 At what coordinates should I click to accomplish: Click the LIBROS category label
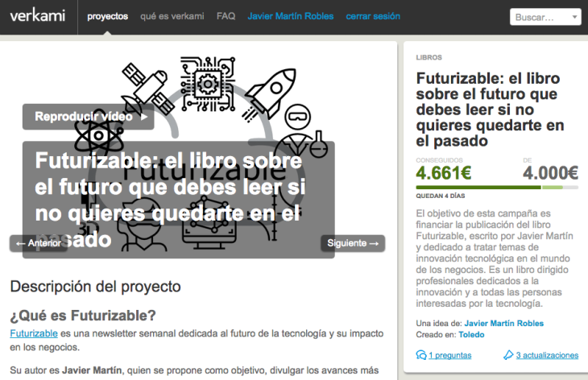tap(429, 57)
